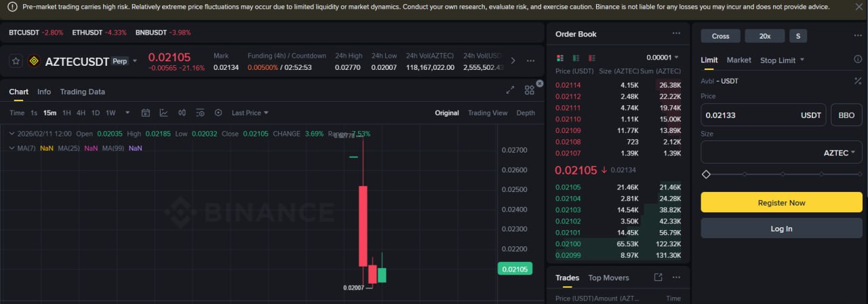Expand order book 0.00001 precision dropdown

click(662, 58)
